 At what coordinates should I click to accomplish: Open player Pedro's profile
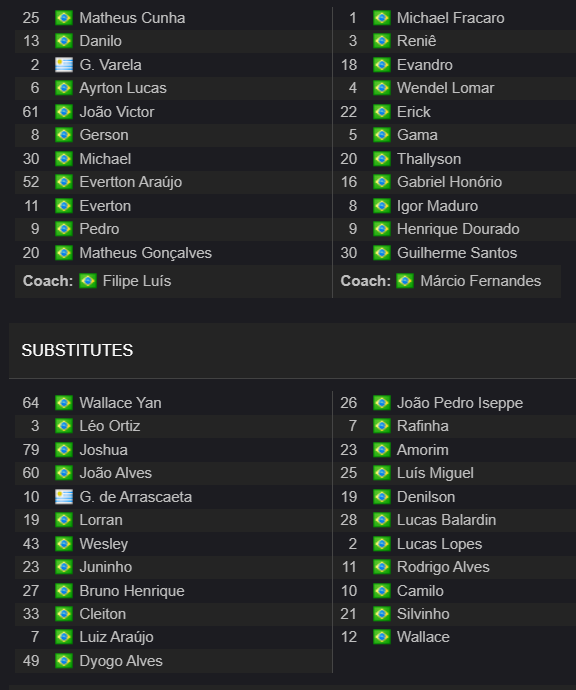(x=99, y=229)
